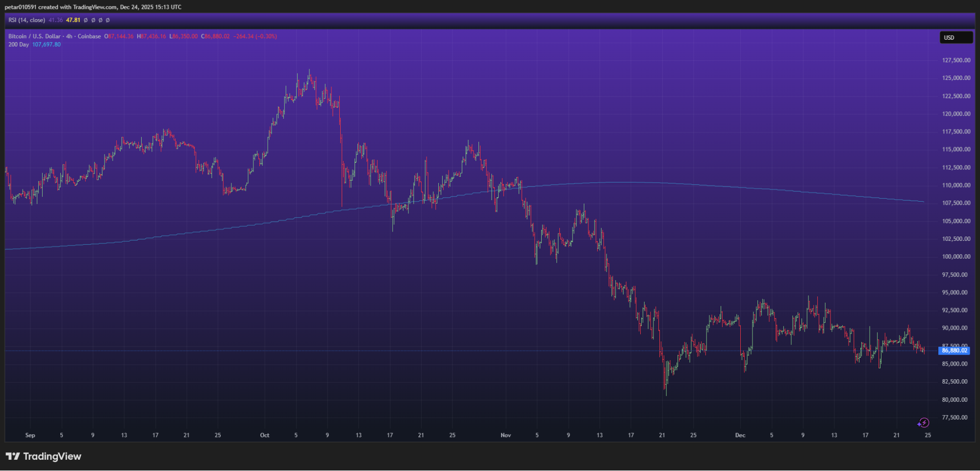
Task: Select the Bitcoin / U.S. Dollar symbol title
Action: (34, 36)
